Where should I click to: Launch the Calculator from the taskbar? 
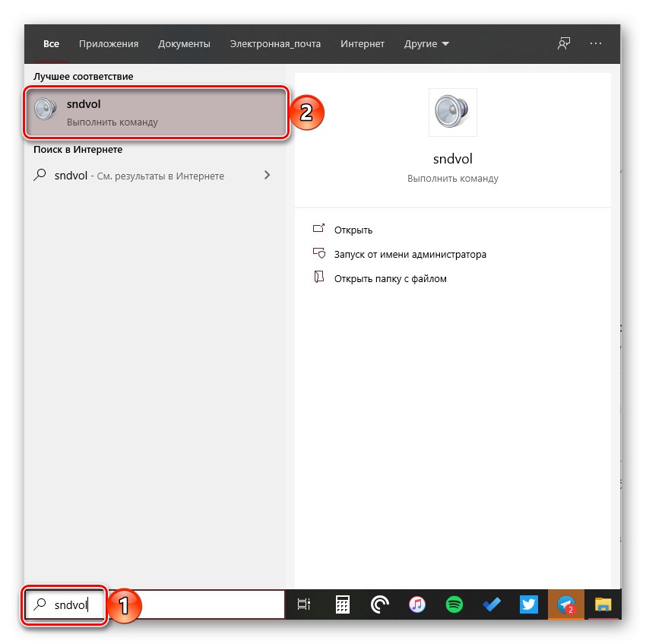point(341,604)
